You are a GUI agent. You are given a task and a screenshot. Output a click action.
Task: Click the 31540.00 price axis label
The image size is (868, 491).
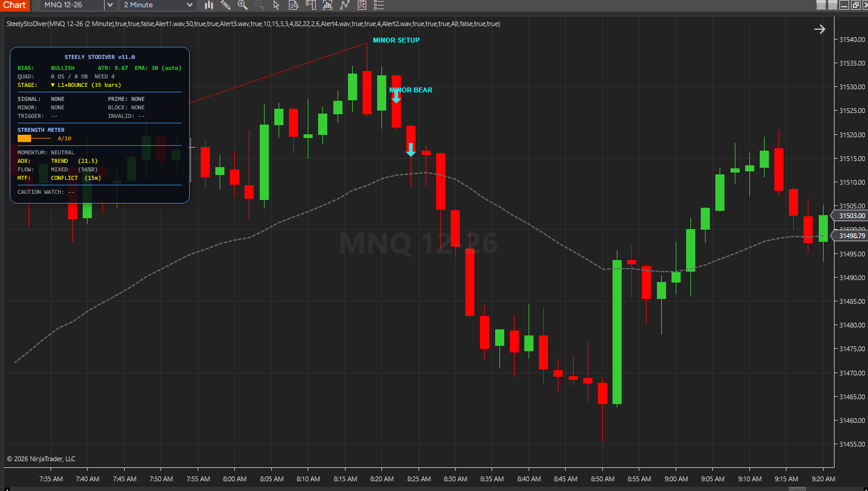tap(852, 39)
